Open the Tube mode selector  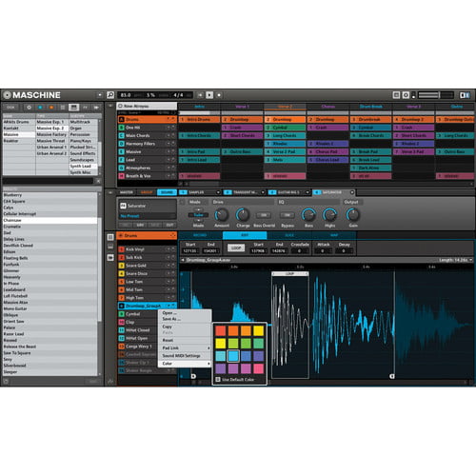(198, 215)
